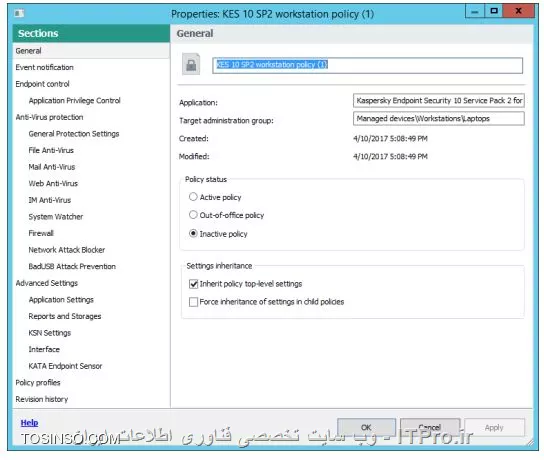The height and width of the screenshot is (460, 544).
Task: Confirm with the OK button
Action: coord(366,427)
